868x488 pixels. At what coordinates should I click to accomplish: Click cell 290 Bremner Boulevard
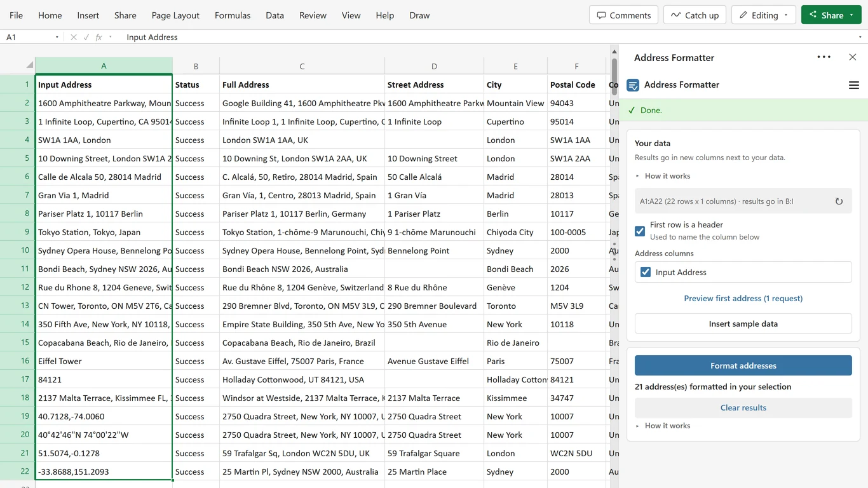tap(434, 306)
